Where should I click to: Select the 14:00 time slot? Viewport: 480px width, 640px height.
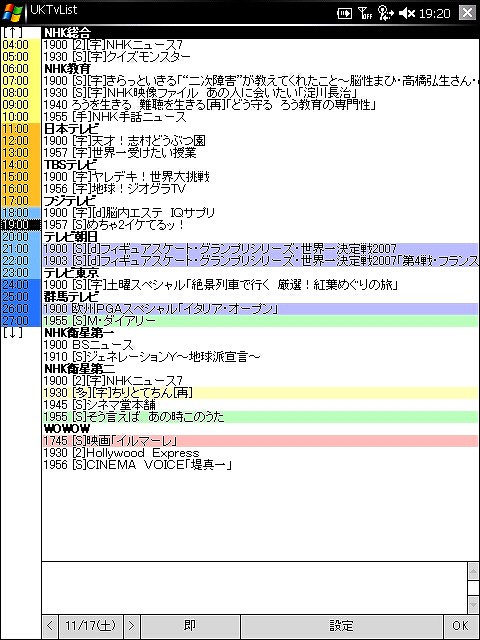click(21, 164)
